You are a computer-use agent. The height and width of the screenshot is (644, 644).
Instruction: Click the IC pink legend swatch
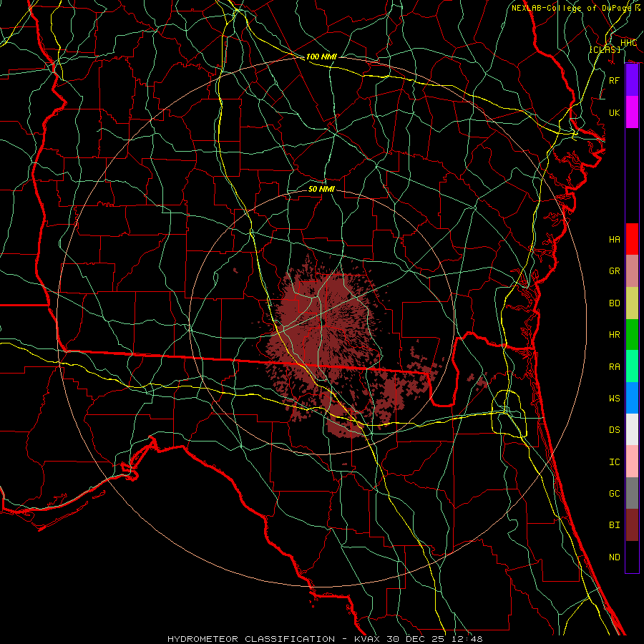(x=632, y=462)
